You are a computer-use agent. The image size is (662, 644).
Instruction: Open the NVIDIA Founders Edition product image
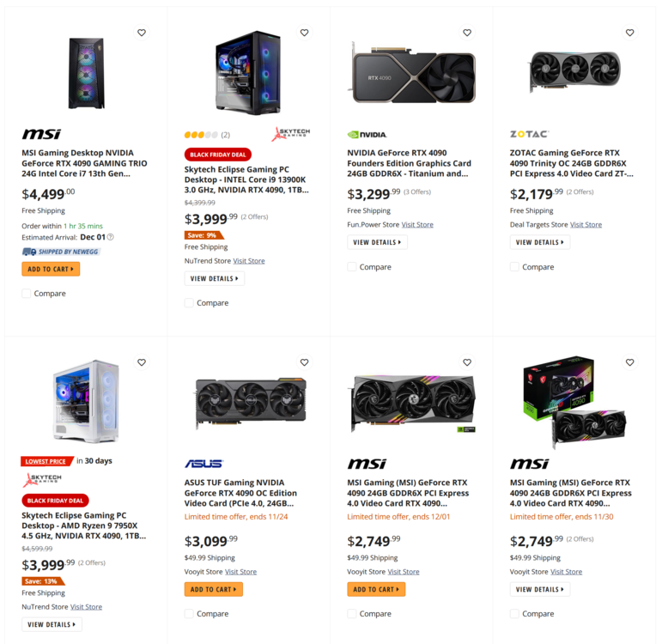(x=411, y=71)
